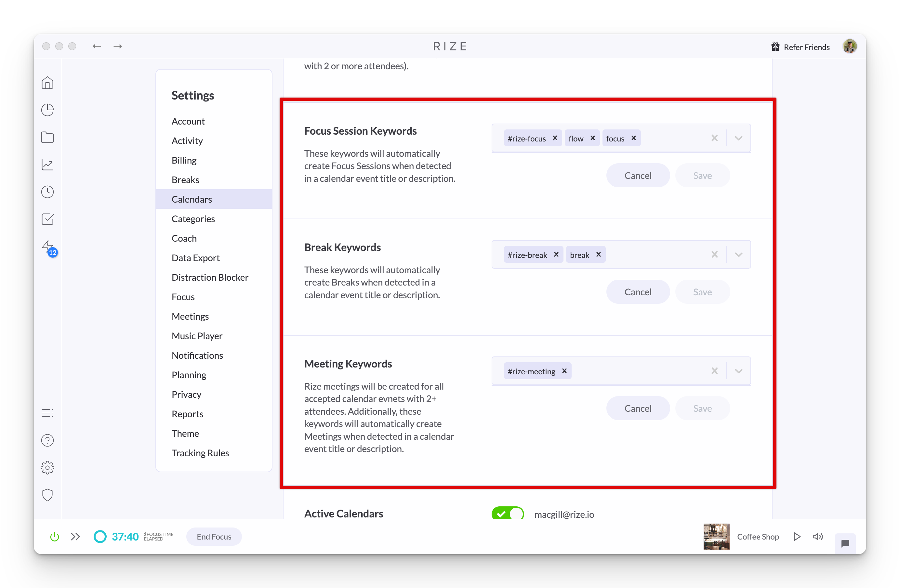Click the End Focus button

point(214,537)
